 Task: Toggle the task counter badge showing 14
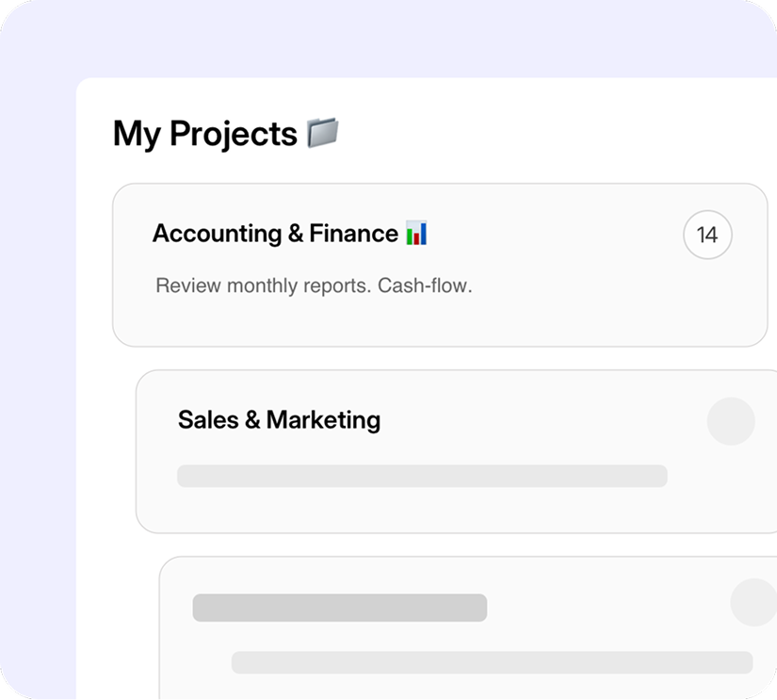tap(707, 235)
